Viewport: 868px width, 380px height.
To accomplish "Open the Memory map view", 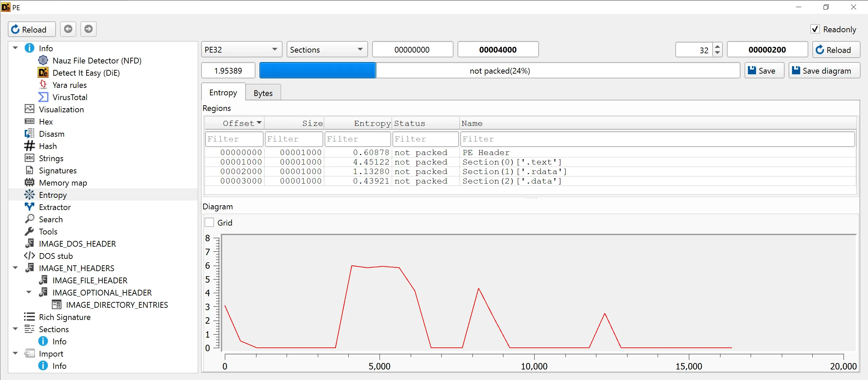I will [x=63, y=183].
